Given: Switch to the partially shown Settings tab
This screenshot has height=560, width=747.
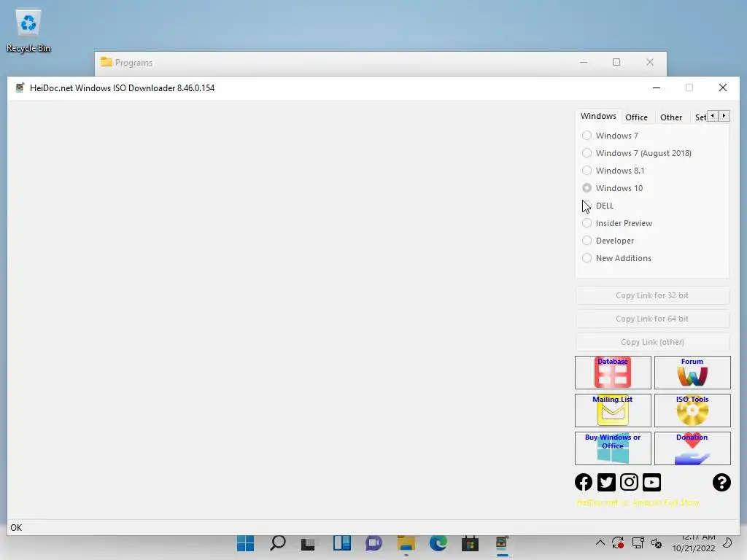Looking at the screenshot, I should pyautogui.click(x=700, y=117).
